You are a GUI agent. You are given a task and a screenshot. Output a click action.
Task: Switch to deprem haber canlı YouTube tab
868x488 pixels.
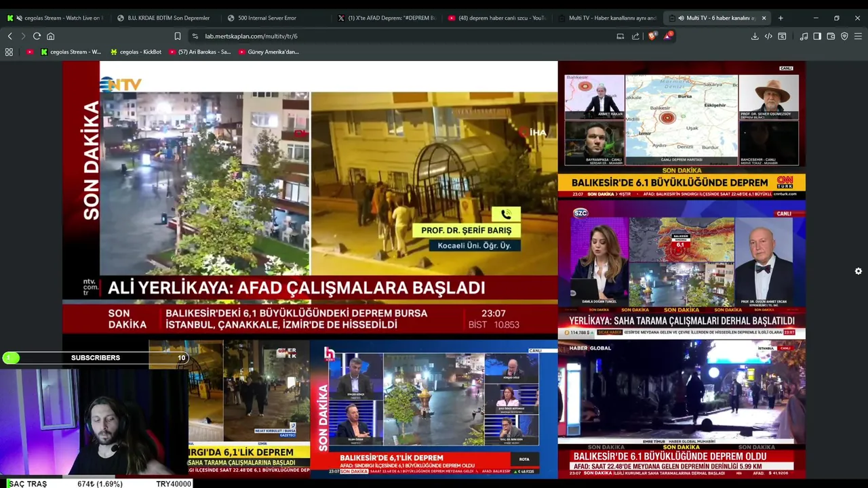click(x=498, y=18)
